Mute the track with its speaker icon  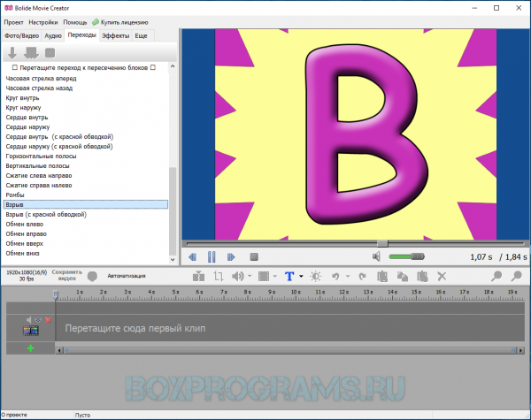pyautogui.click(x=29, y=320)
